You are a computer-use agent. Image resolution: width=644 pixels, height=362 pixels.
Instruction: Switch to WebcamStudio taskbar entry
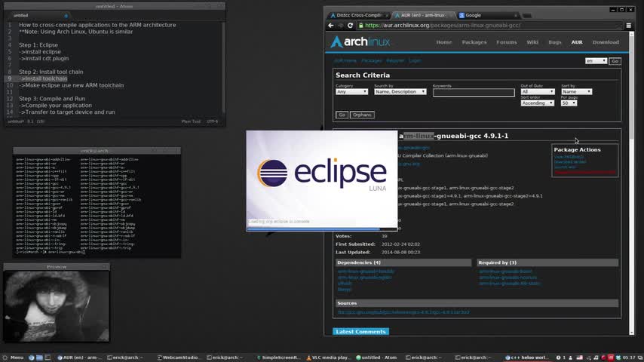coord(178,357)
